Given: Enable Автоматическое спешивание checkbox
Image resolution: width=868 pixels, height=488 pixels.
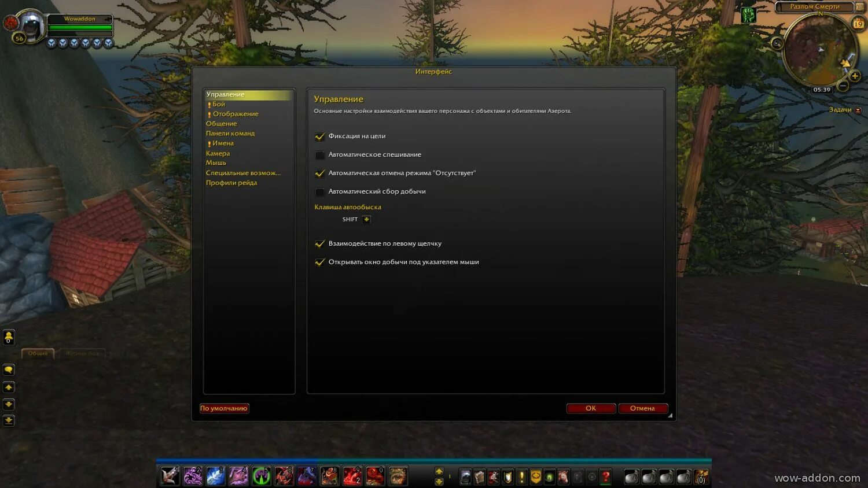Looking at the screenshot, I should 320,155.
